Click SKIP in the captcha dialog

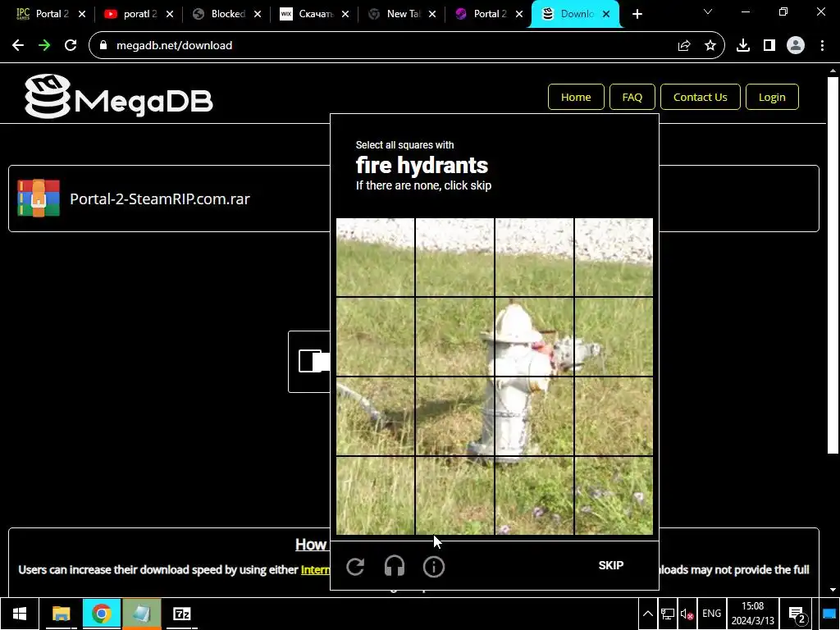610,565
